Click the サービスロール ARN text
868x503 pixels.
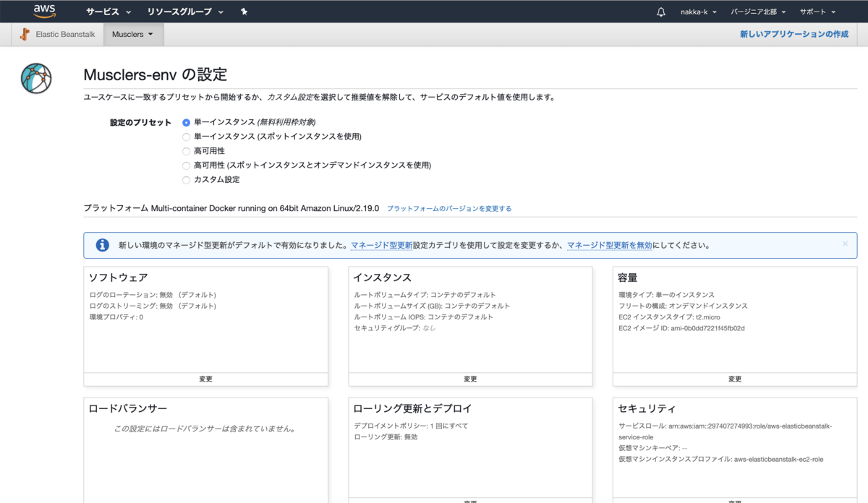(x=726, y=431)
